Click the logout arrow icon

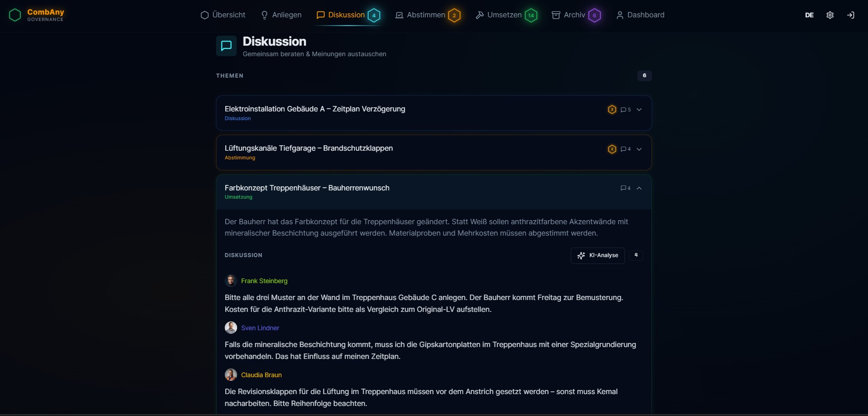tap(851, 15)
